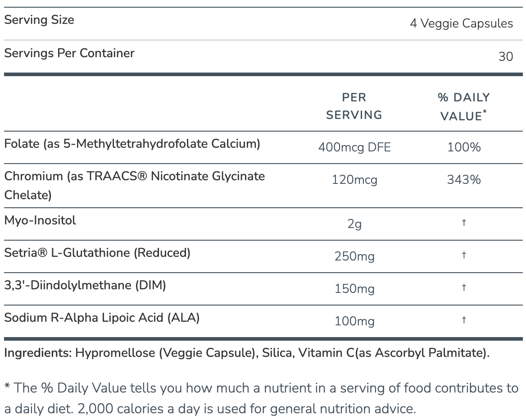This screenshot has height=420, width=526.
Task: Click the 100% daily value for Folate
Action: coord(464,147)
